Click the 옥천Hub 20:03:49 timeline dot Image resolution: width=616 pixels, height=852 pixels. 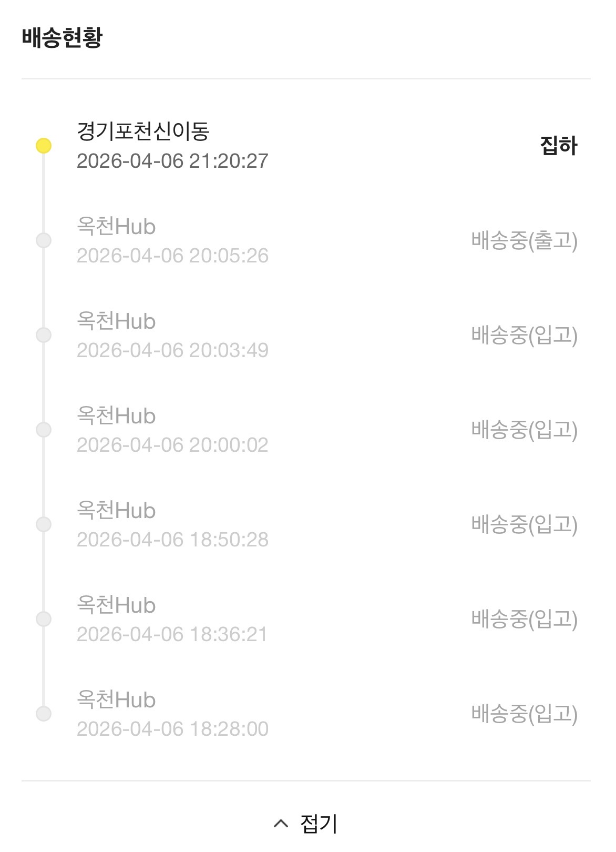[44, 335]
